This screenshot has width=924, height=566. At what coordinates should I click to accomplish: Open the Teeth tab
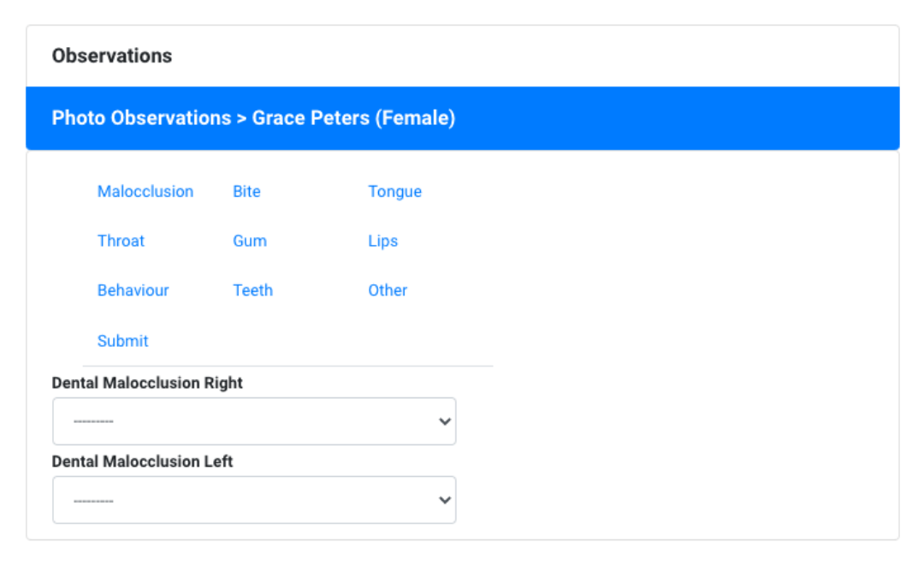pos(252,291)
